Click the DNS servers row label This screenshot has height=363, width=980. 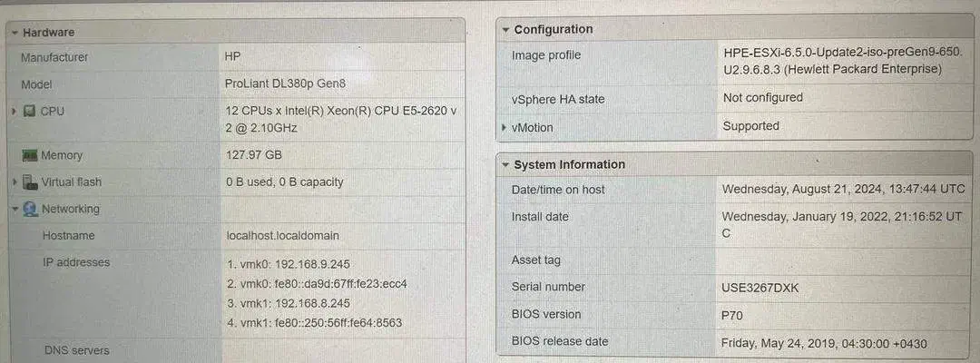pos(76,350)
